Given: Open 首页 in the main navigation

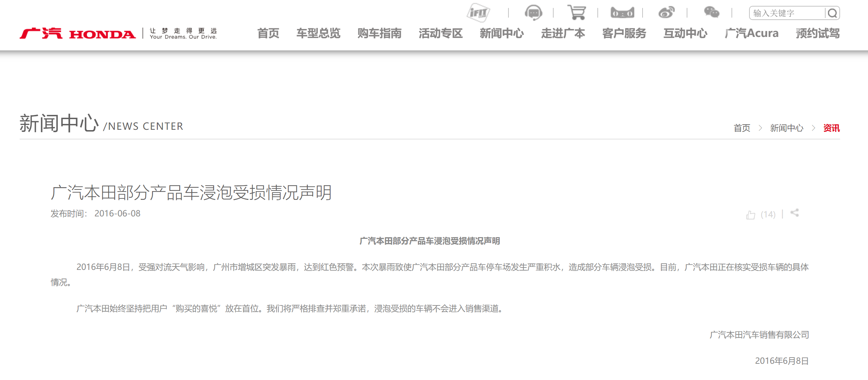Looking at the screenshot, I should [x=268, y=33].
